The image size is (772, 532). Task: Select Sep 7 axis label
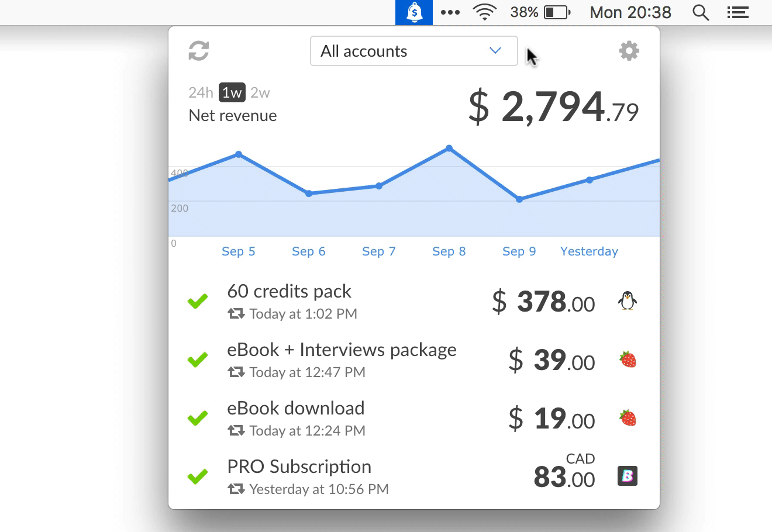tap(379, 251)
